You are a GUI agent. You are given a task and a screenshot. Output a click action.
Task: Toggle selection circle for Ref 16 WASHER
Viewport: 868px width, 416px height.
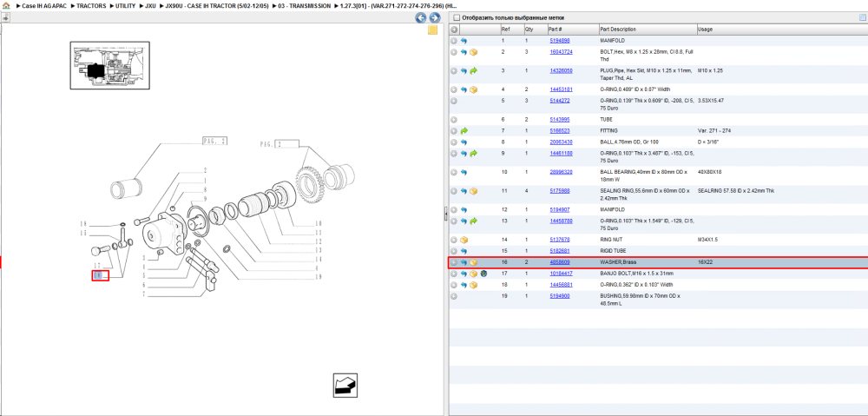coord(454,262)
